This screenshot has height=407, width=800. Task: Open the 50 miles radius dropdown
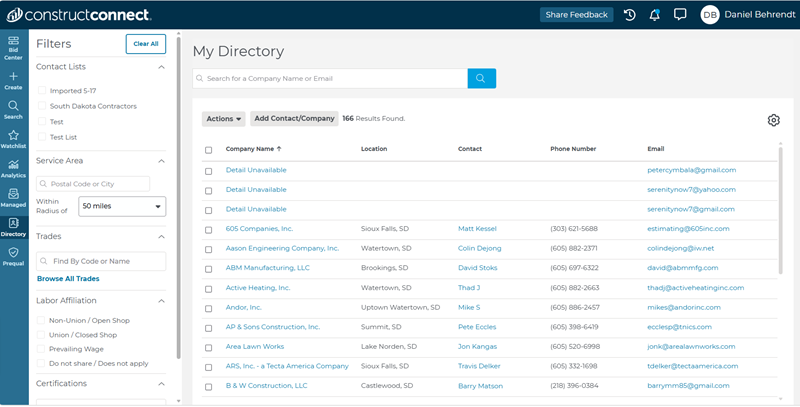tap(122, 206)
